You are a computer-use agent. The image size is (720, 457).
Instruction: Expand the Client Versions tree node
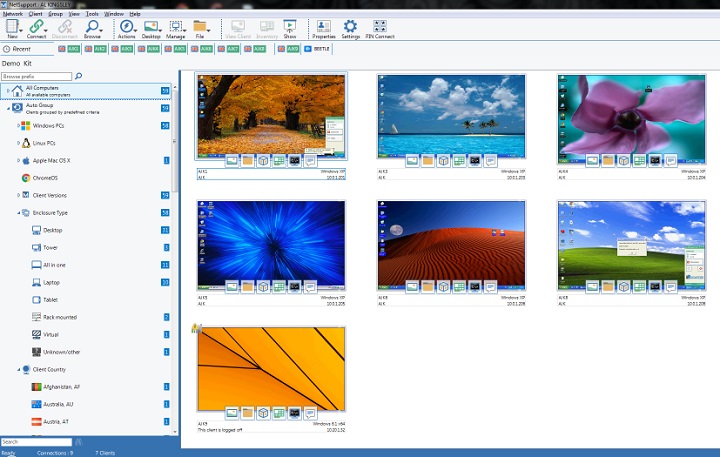[18, 195]
